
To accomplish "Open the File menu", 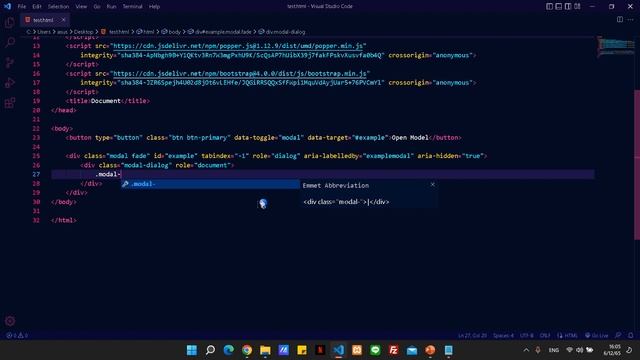I will [22, 7].
